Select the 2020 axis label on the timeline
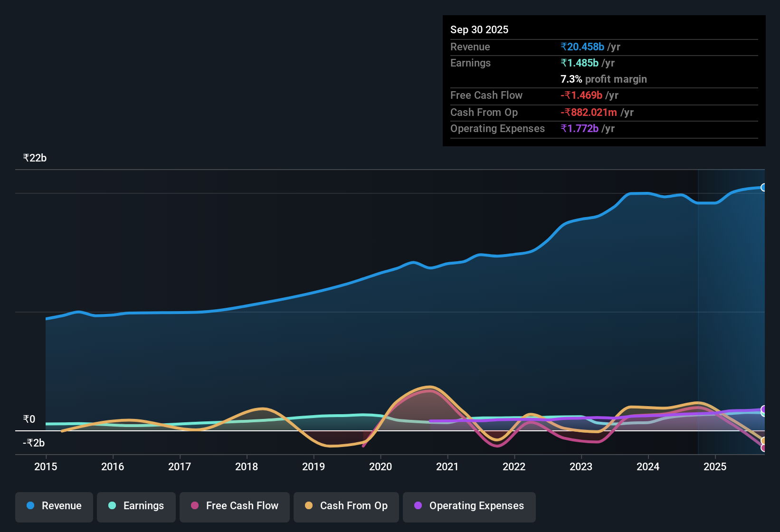The image size is (780, 532). click(x=380, y=467)
